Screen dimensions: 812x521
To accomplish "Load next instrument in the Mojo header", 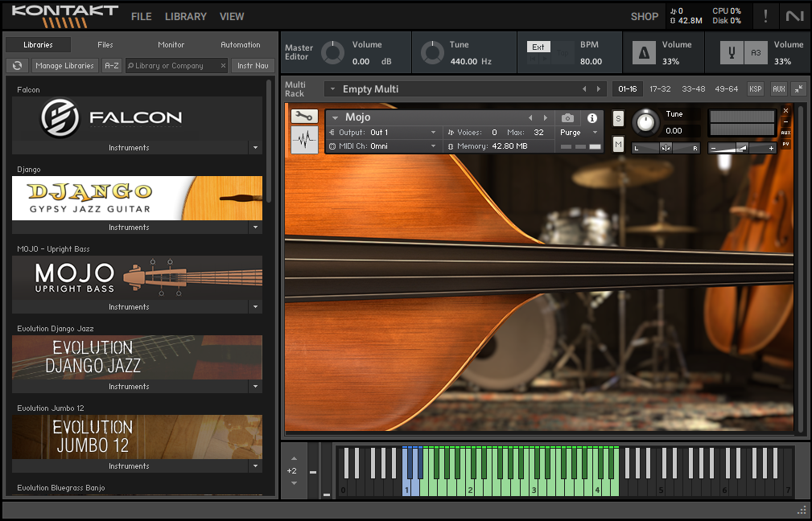I will point(545,118).
